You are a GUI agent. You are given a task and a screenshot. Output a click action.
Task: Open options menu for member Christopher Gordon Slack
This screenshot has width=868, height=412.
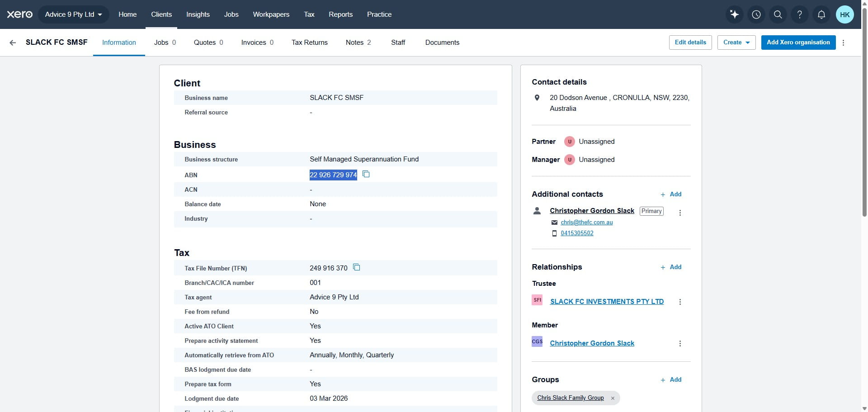(680, 343)
